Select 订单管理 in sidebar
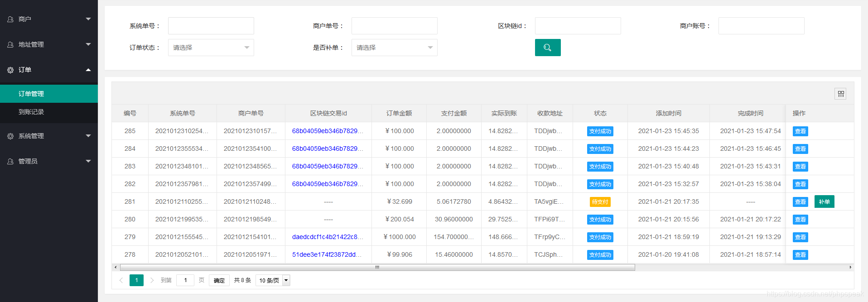The height and width of the screenshot is (302, 868). click(x=49, y=94)
